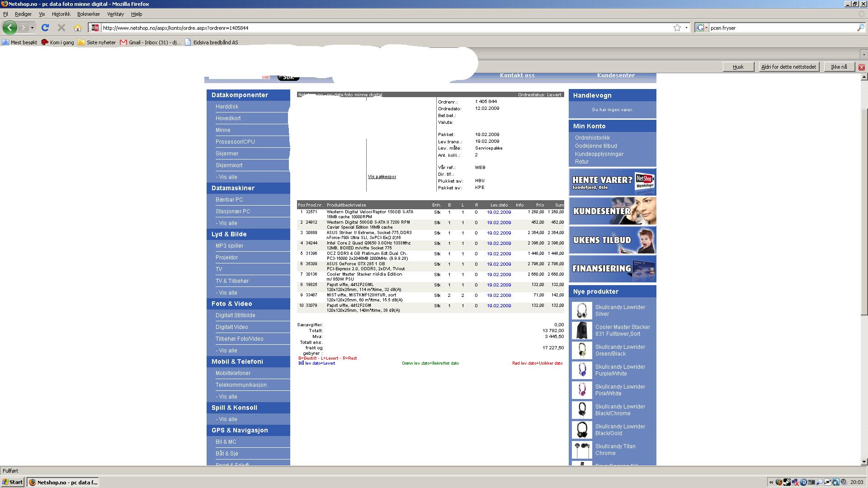The image size is (868, 488).
Task: Click the browser Back arrow button
Action: [x=9, y=28]
